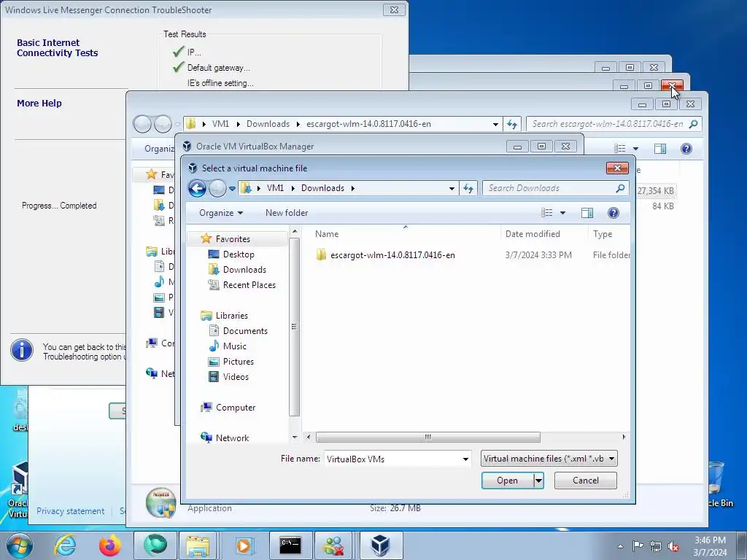
Task: Open recent pages dropdown beside Forward arrow
Action: pos(233,189)
